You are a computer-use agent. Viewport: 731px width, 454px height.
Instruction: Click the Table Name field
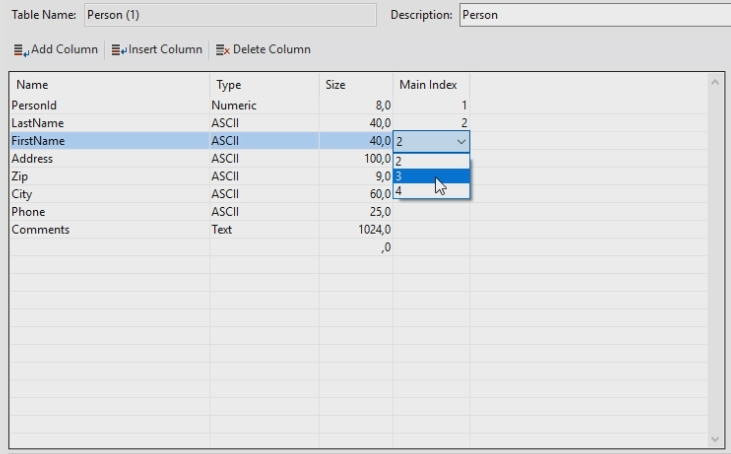(x=229, y=15)
